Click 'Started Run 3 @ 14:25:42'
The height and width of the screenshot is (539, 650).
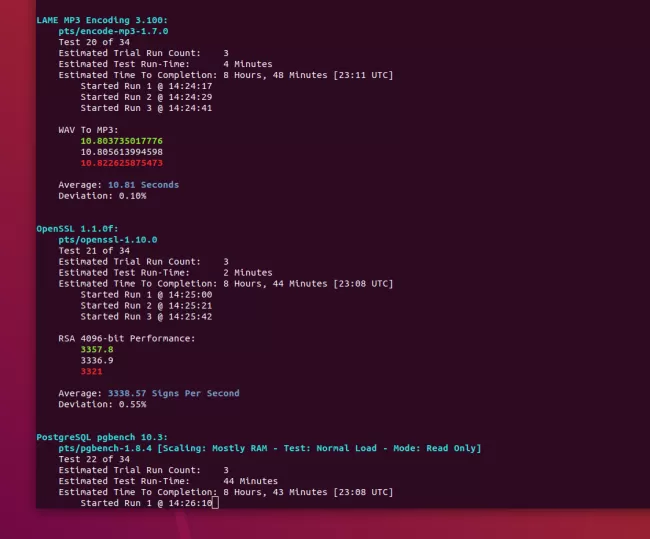(146, 317)
